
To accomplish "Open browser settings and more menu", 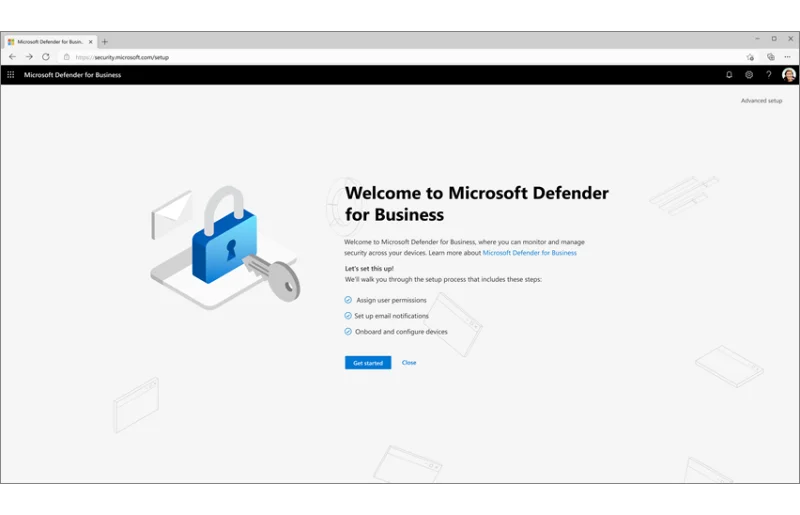I will 787,57.
